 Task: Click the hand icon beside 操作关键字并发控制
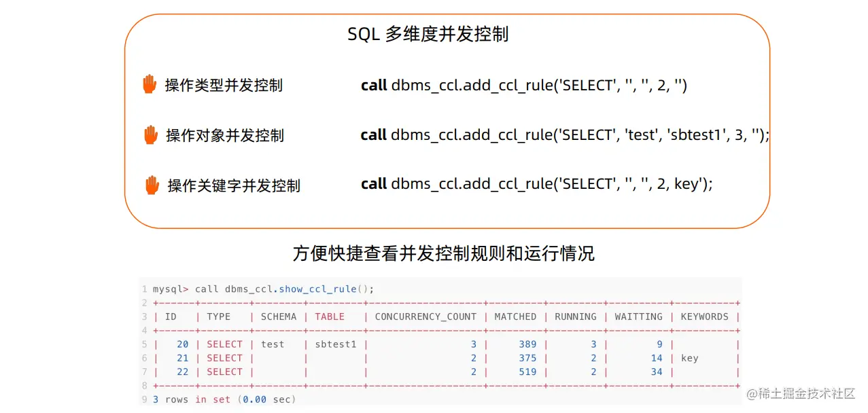point(152,185)
